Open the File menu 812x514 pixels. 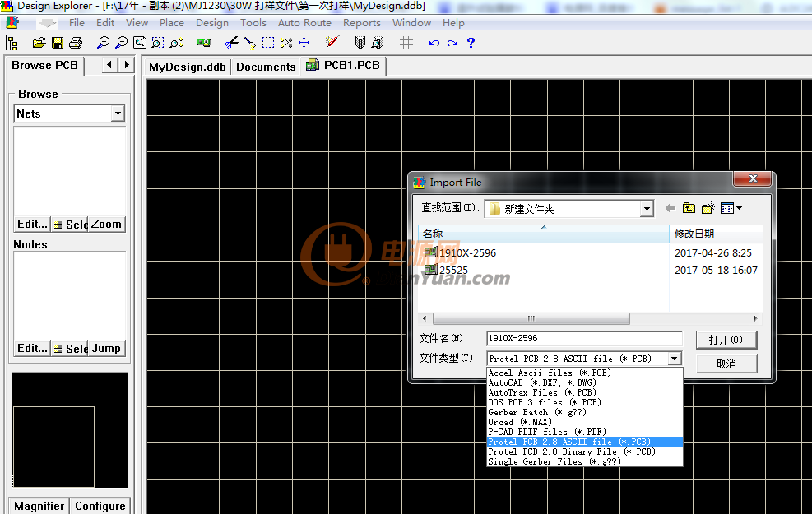(77, 23)
